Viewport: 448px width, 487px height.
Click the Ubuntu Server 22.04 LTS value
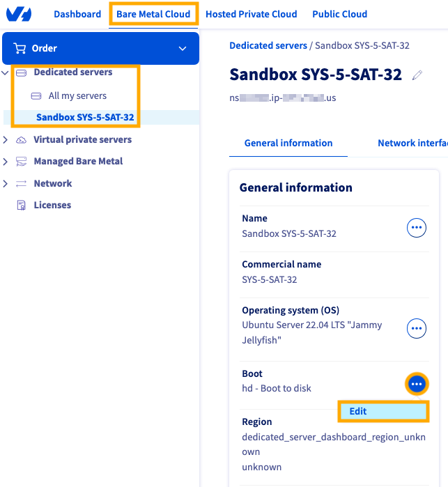[312, 332]
